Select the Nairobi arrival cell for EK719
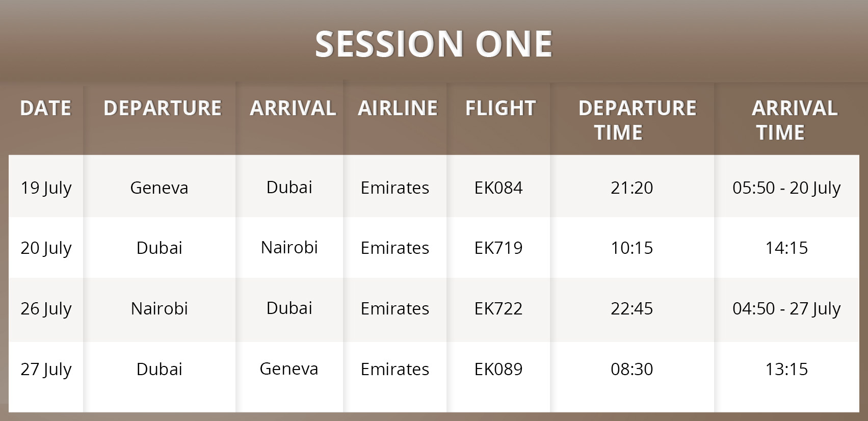The width and height of the screenshot is (868, 421). coord(290,248)
